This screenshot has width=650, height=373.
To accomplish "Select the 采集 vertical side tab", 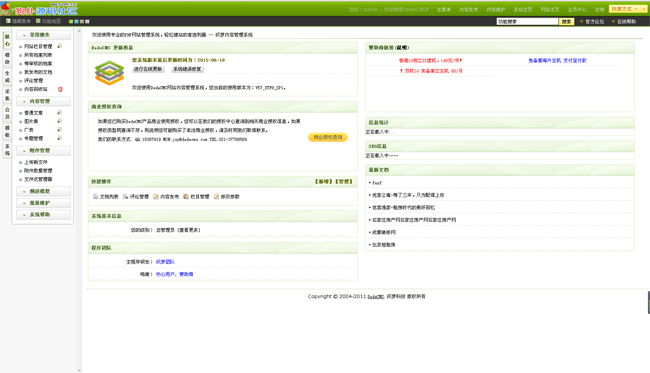I will click(x=7, y=95).
